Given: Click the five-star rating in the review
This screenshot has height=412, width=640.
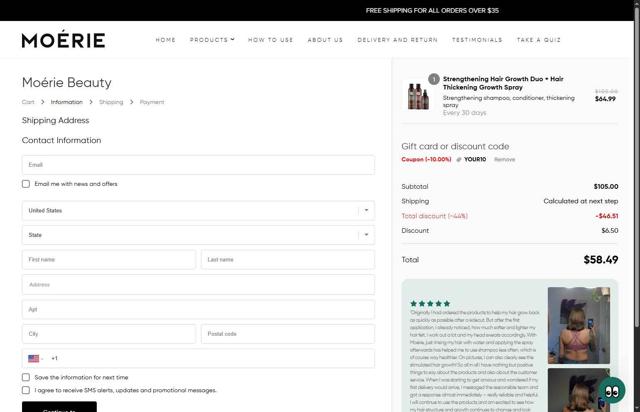Looking at the screenshot, I should [x=430, y=303].
